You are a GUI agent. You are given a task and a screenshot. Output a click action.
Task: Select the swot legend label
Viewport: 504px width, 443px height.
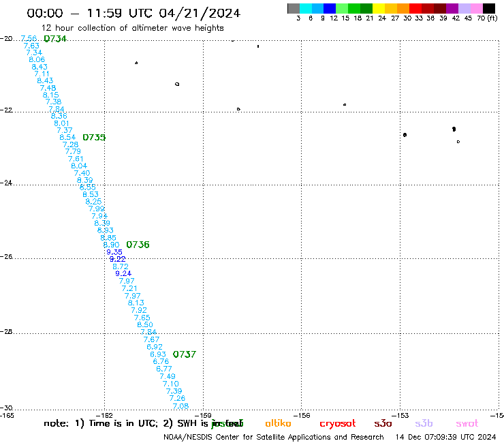pos(467,423)
